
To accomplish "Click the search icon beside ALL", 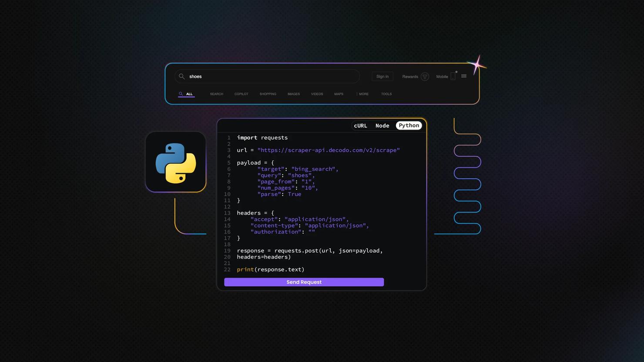I will pyautogui.click(x=181, y=94).
